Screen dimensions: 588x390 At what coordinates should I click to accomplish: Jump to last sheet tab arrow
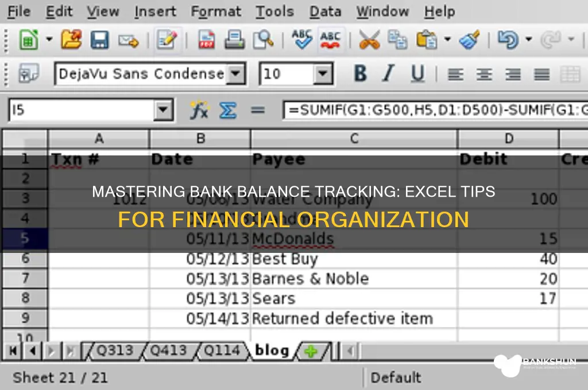(70, 351)
